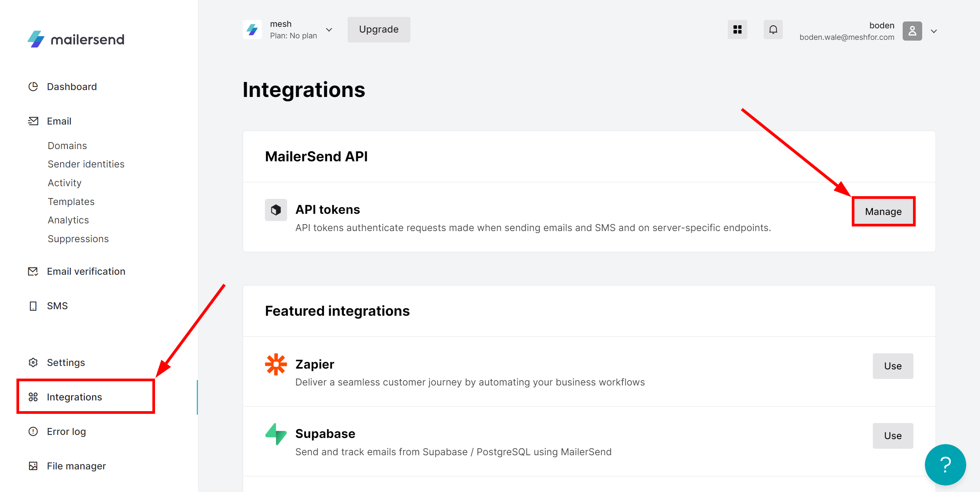The height and width of the screenshot is (492, 980).
Task: Click the 'Supabase' title text
Action: pyautogui.click(x=325, y=434)
